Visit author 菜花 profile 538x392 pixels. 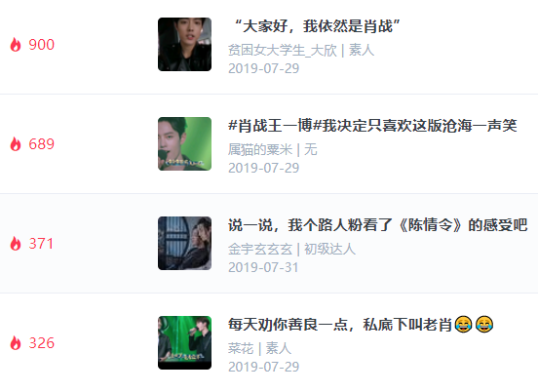(241, 349)
